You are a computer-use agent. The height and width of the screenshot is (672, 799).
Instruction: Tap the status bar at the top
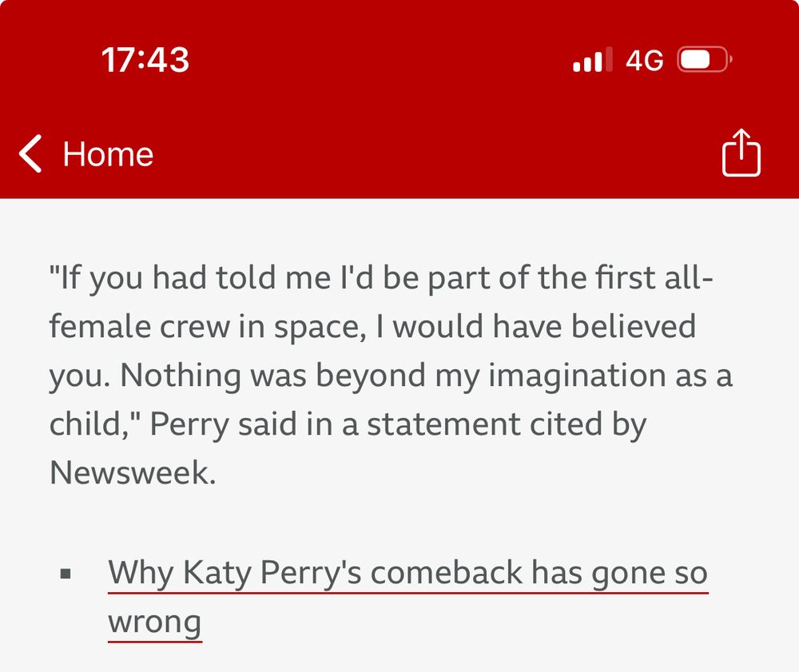click(x=399, y=59)
